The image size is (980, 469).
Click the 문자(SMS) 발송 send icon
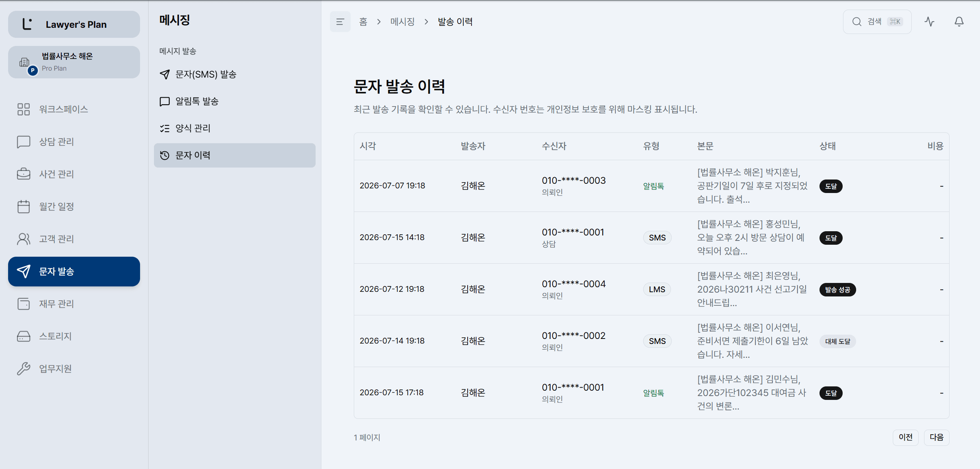(165, 74)
